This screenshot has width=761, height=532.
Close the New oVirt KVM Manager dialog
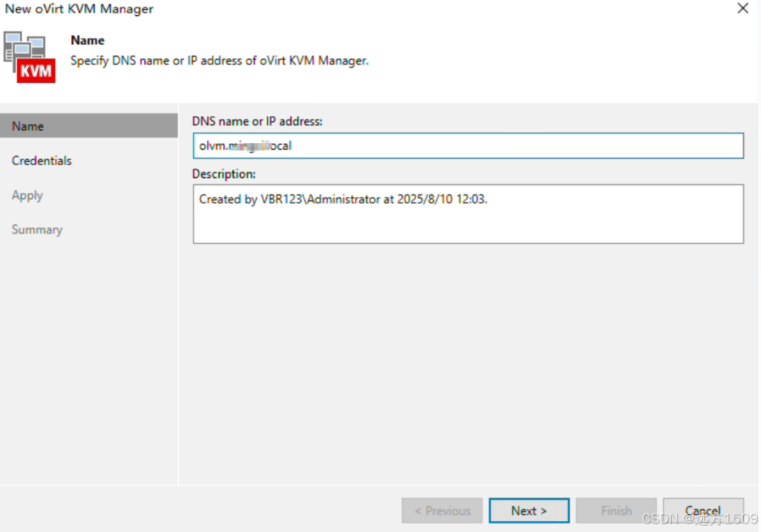[x=743, y=8]
